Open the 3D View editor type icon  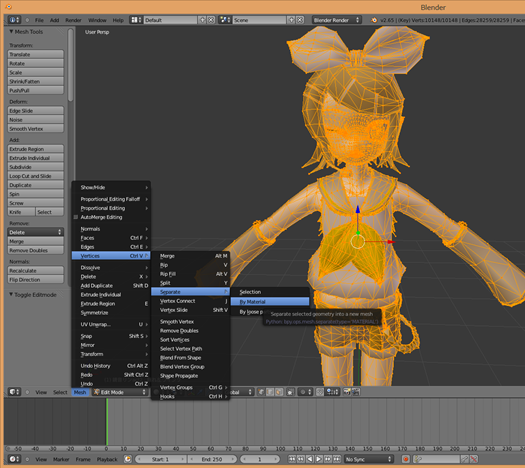click(14, 392)
